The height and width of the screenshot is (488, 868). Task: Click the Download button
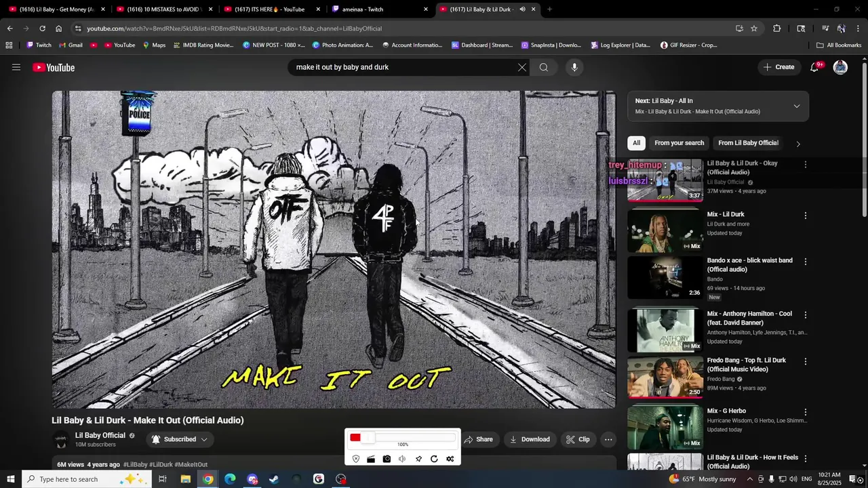coord(530,439)
